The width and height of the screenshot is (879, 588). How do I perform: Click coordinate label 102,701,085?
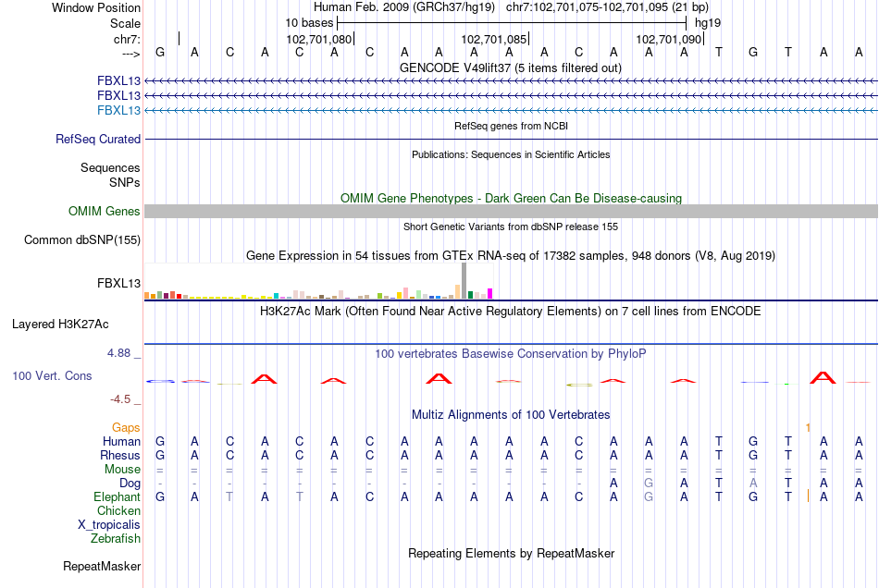coord(493,39)
